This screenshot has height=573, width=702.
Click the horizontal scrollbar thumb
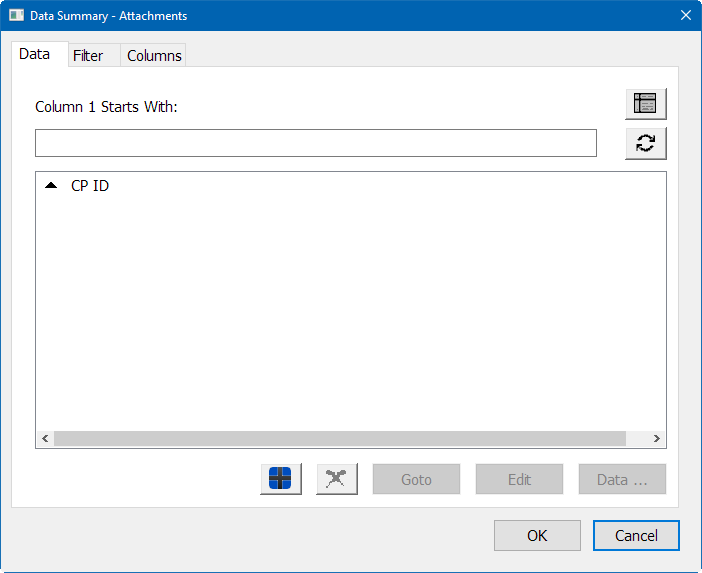pos(340,438)
